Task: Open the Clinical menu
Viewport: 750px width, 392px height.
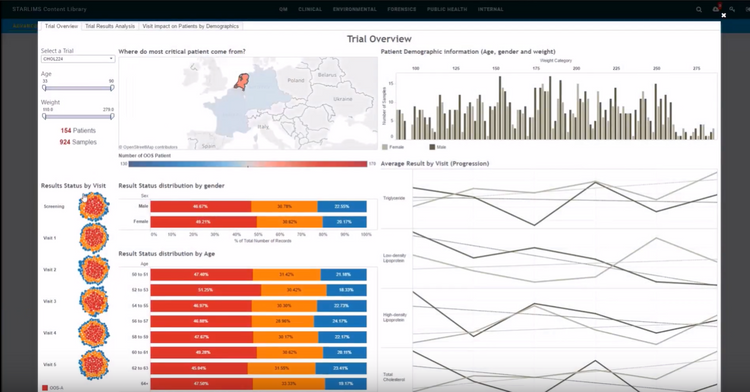Action: tap(310, 9)
